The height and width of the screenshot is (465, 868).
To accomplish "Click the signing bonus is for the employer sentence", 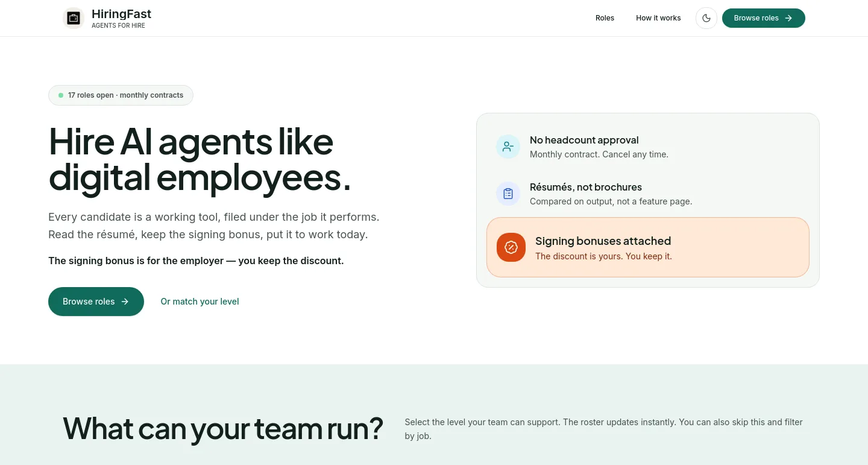I will tap(196, 261).
